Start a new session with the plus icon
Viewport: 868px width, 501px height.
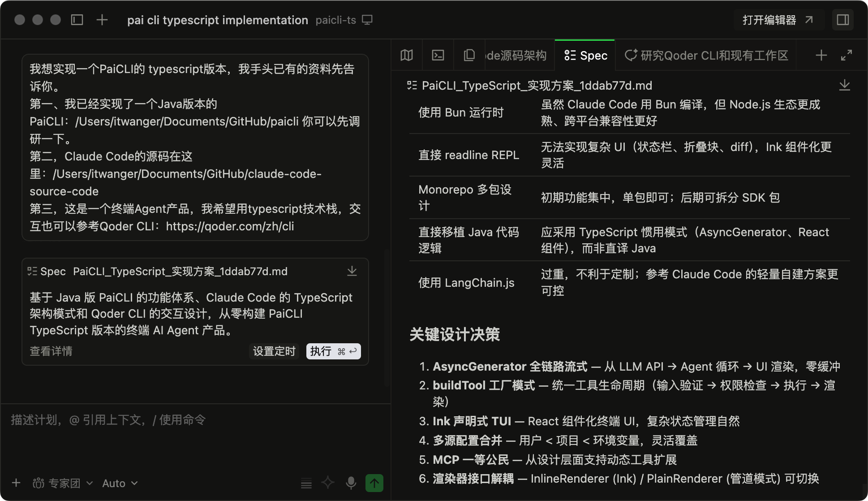tap(102, 20)
